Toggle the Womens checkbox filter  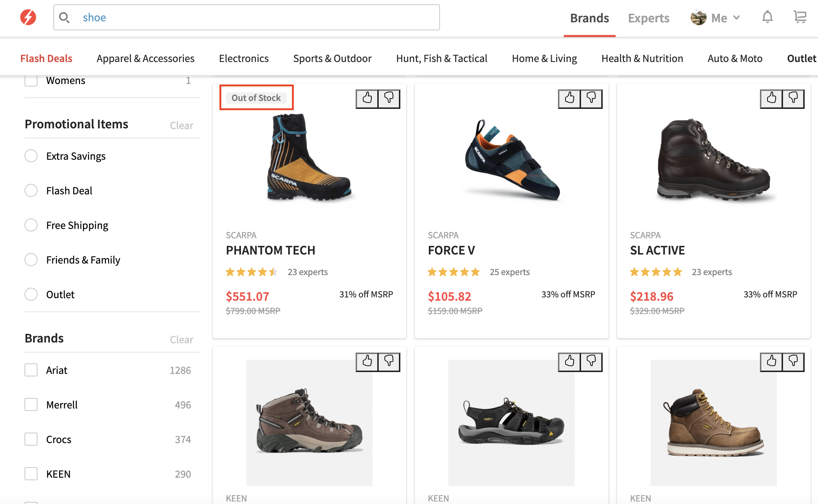[31, 80]
